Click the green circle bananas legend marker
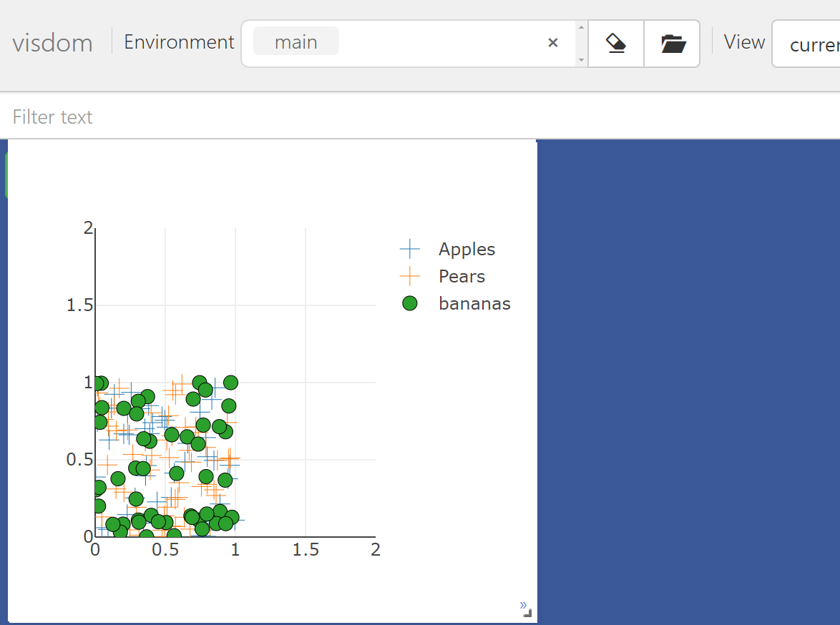 (410, 304)
